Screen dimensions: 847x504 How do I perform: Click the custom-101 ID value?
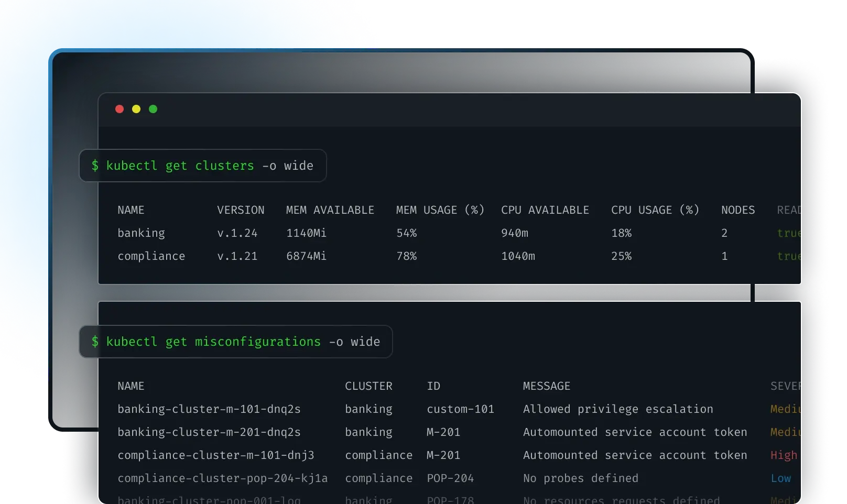pos(460,409)
